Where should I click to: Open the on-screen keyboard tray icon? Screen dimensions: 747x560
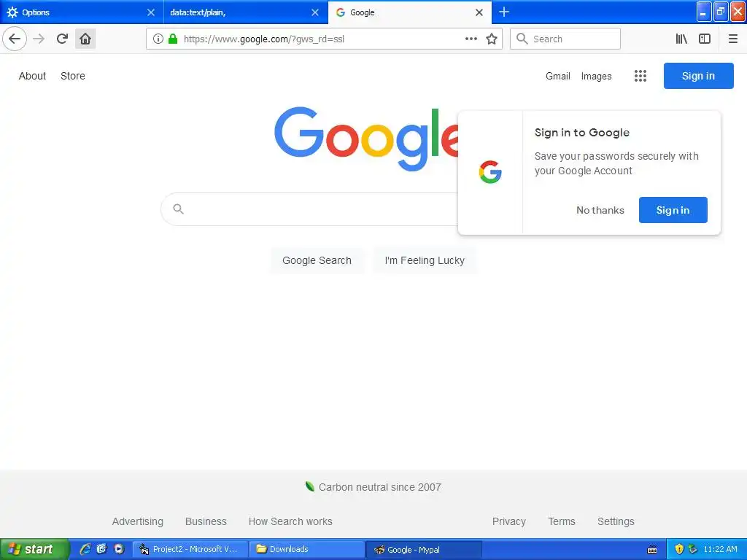pyautogui.click(x=652, y=550)
